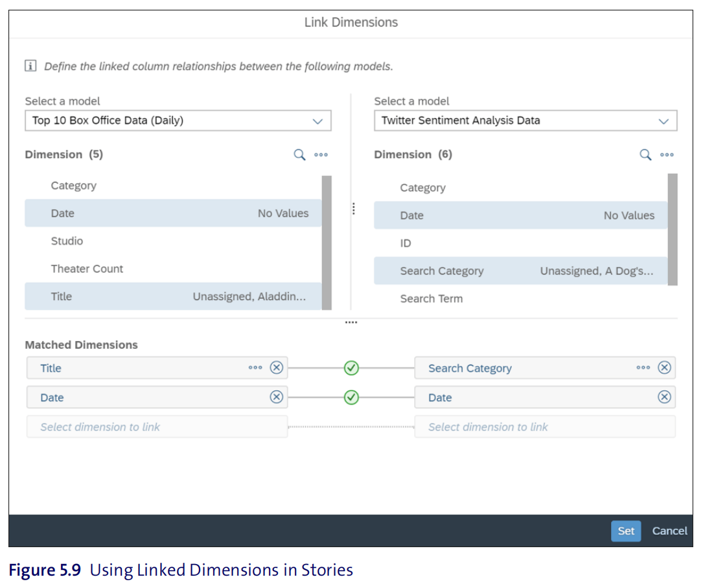Click the right empty Select dimension to link field
Viewport: 703px width, 588px height.
[x=545, y=427]
